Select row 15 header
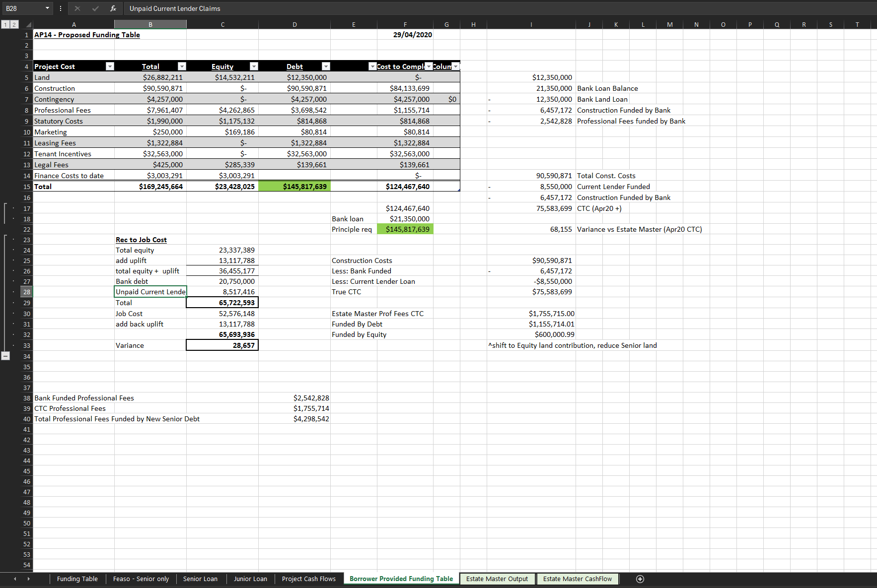The width and height of the screenshot is (877, 588). click(x=27, y=187)
